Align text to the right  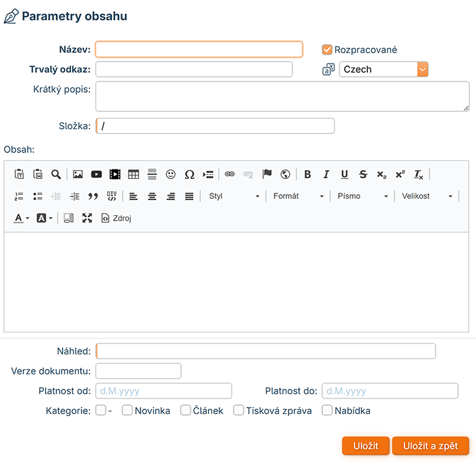point(170,196)
